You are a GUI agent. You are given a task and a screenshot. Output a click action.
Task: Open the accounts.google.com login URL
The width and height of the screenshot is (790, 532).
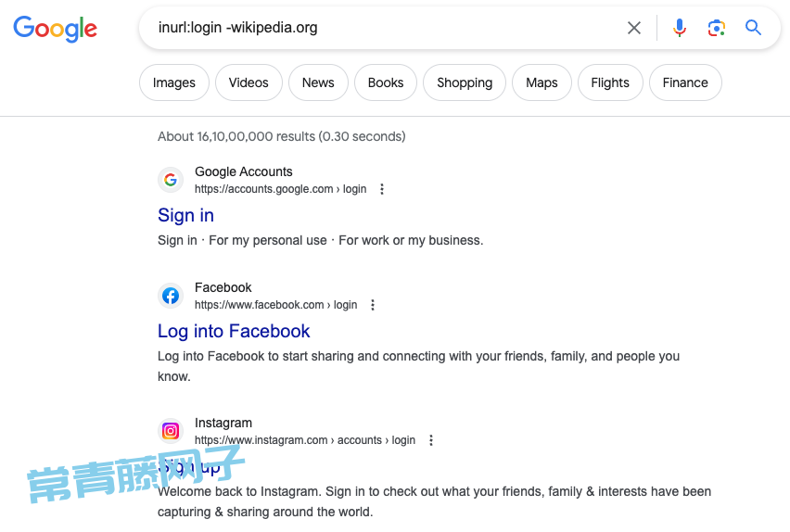(x=281, y=189)
